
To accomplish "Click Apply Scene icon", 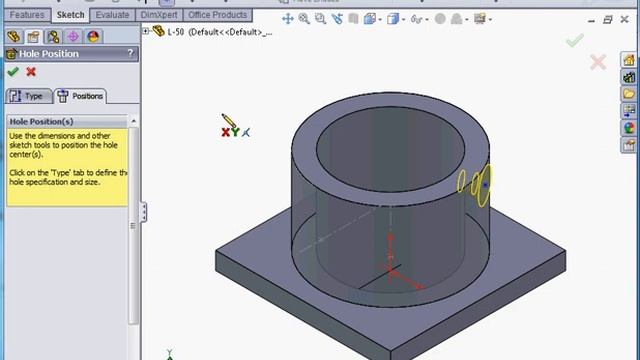I will pyautogui.click(x=457, y=19).
